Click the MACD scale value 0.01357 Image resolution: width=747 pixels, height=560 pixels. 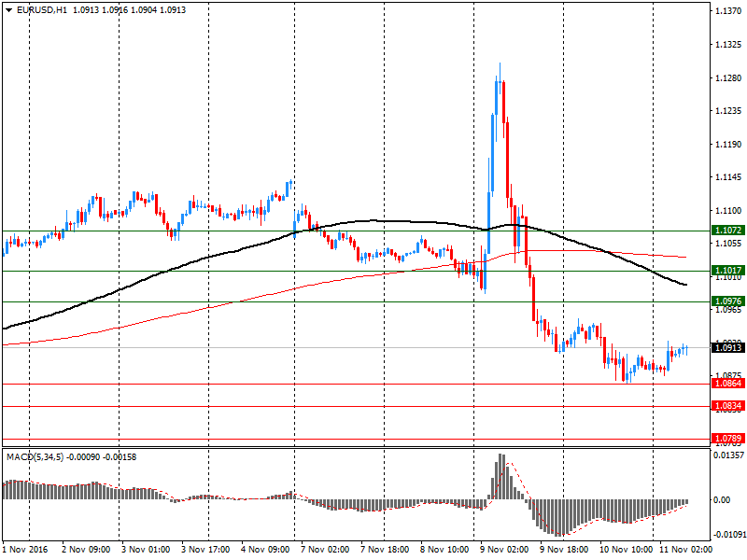click(x=729, y=455)
